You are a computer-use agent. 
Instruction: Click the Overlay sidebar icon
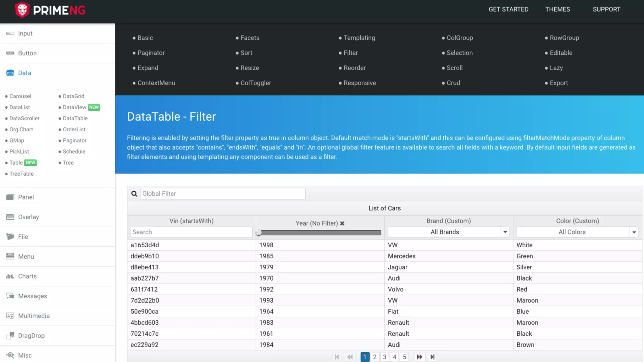point(10,217)
